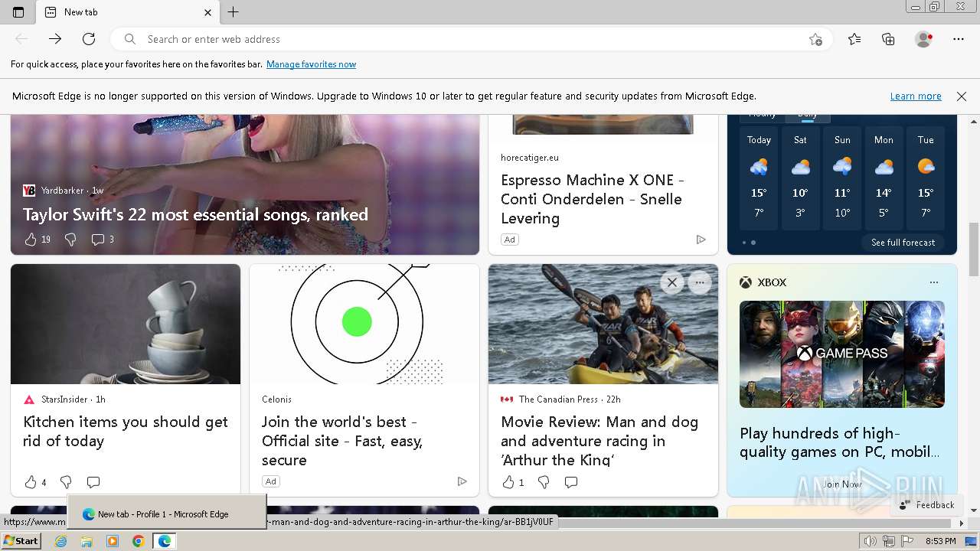The height and width of the screenshot is (551, 980).
Task: Open the Windows Start menu
Action: point(21,541)
